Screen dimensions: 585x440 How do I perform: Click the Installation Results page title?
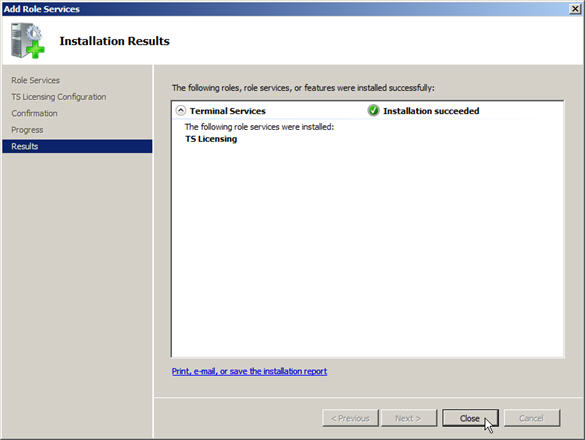[115, 41]
